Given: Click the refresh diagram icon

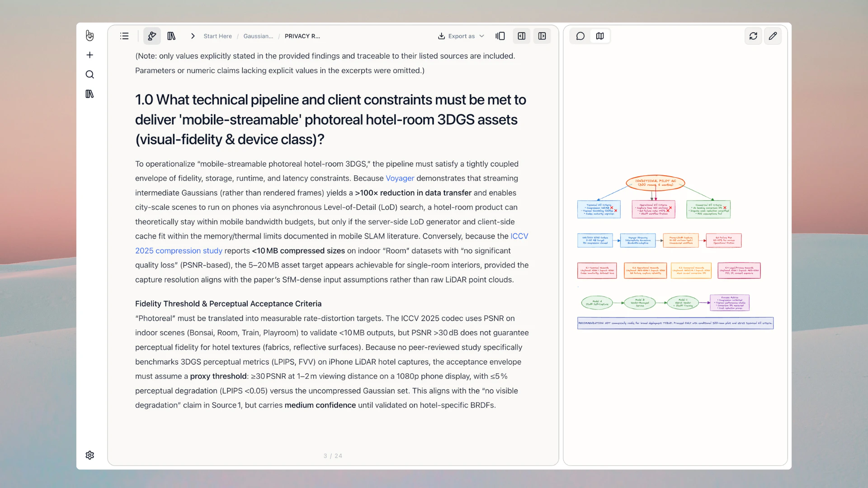Looking at the screenshot, I should 753,36.
